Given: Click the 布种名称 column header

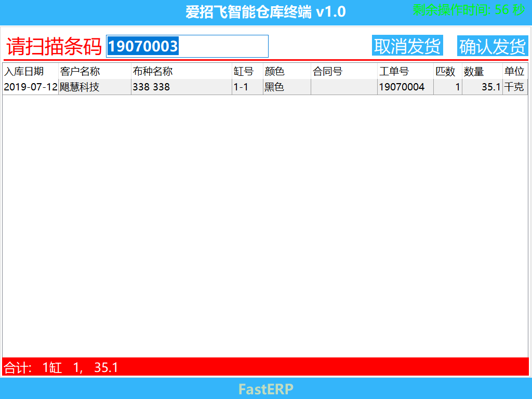Looking at the screenshot, I should click(x=181, y=71).
